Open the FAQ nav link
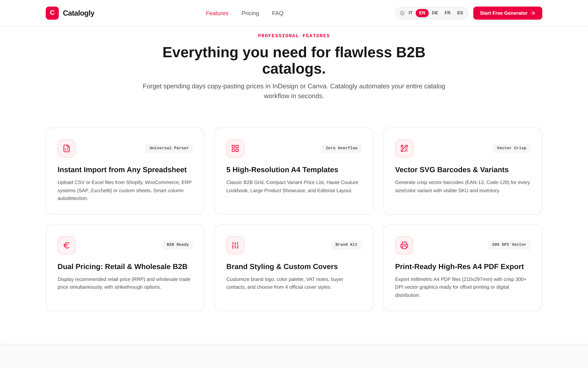 pos(277,13)
